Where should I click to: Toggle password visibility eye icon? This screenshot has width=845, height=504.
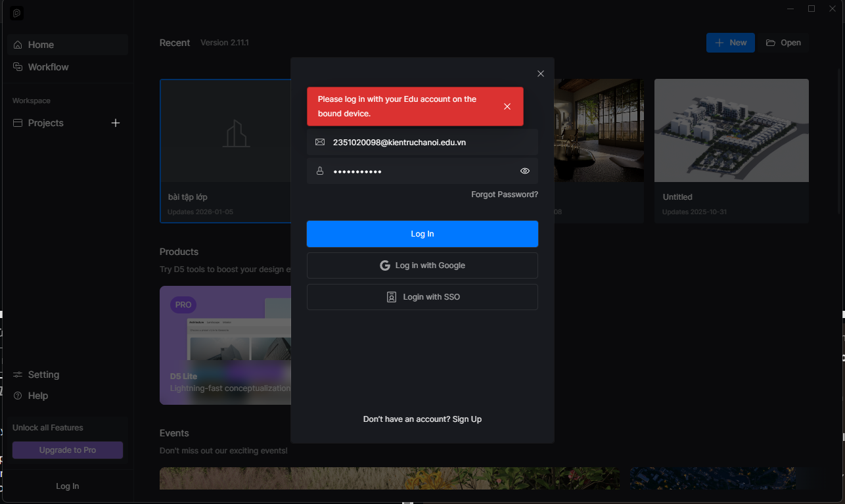point(525,171)
